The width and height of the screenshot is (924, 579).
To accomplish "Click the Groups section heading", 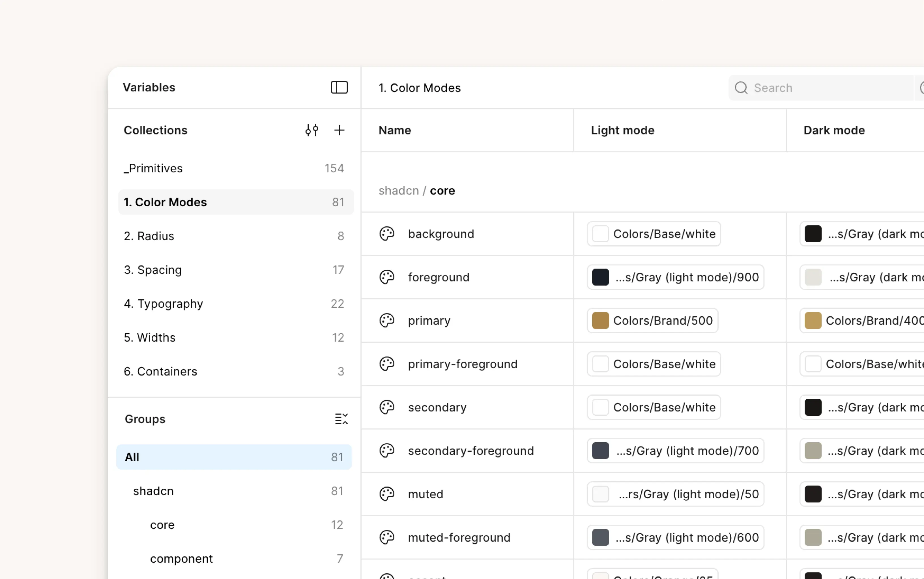I will [x=145, y=419].
